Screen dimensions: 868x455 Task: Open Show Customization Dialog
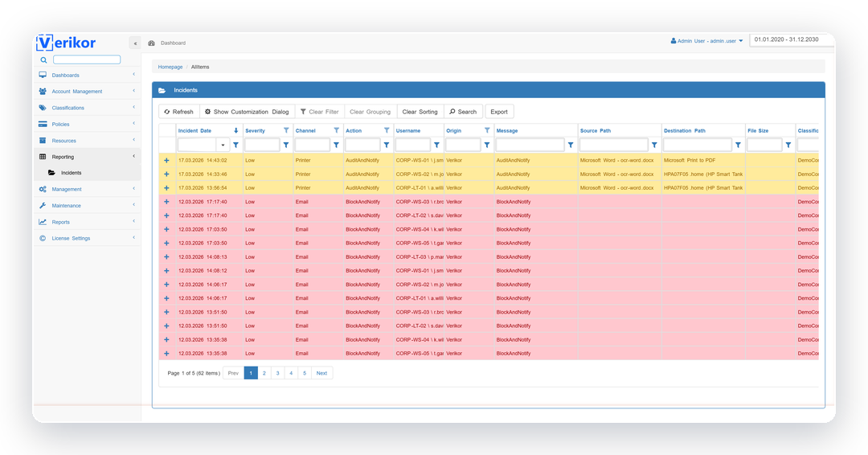pyautogui.click(x=247, y=112)
